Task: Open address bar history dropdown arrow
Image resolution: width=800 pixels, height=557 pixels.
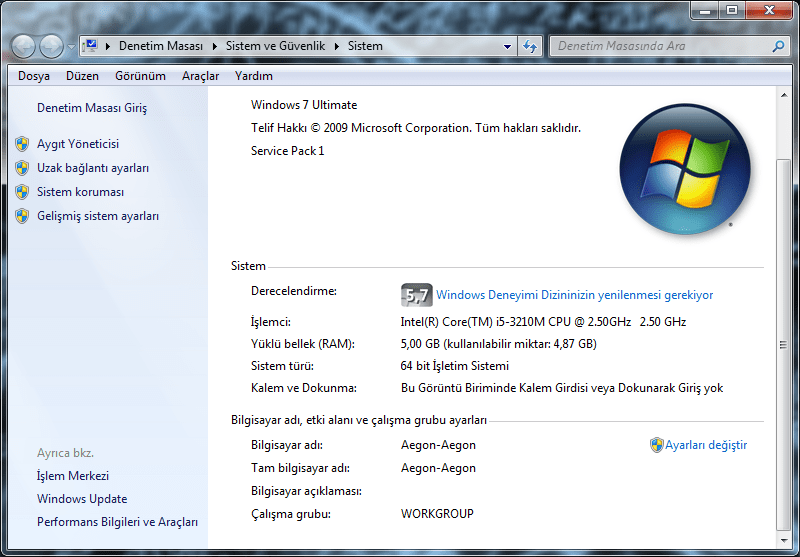Action: coord(507,46)
